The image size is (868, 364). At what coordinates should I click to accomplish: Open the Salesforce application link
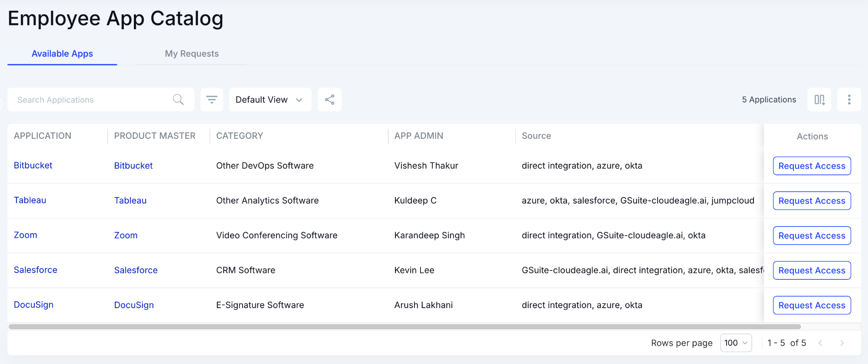(x=36, y=270)
